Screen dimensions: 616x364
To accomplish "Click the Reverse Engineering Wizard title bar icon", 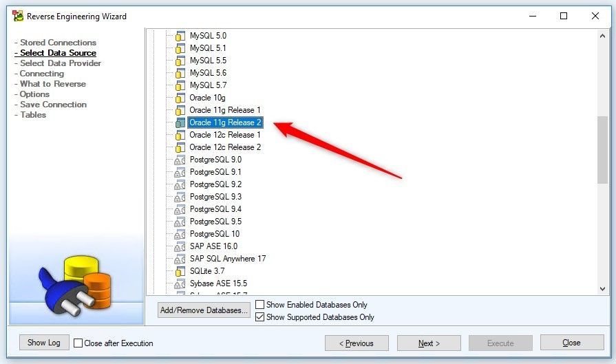I will coord(18,16).
